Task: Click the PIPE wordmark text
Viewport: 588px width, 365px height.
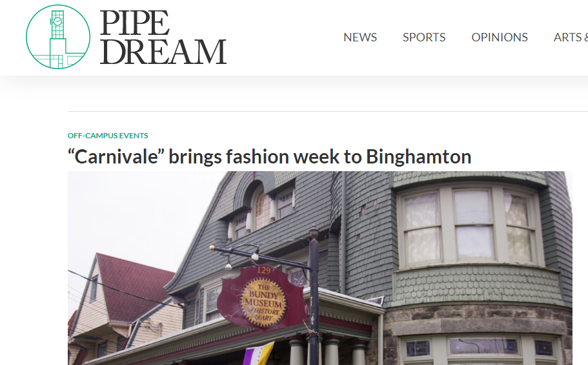Action: click(x=135, y=23)
